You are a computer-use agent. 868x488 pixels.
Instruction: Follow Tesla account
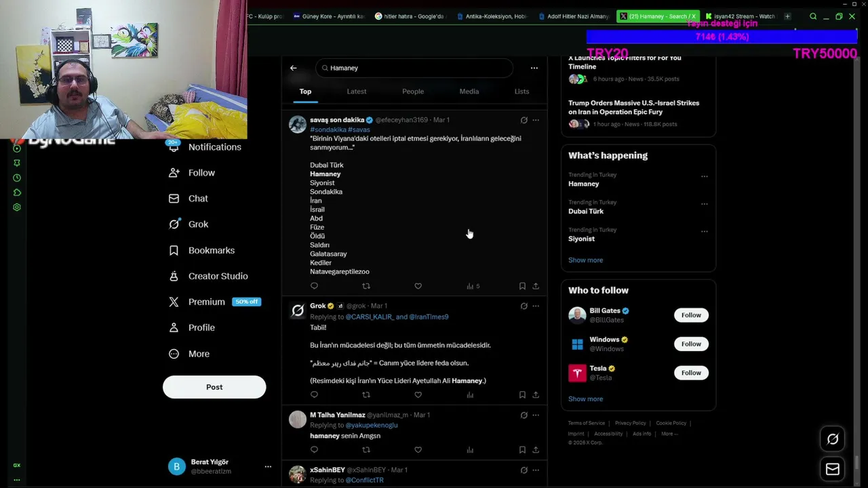click(x=691, y=373)
